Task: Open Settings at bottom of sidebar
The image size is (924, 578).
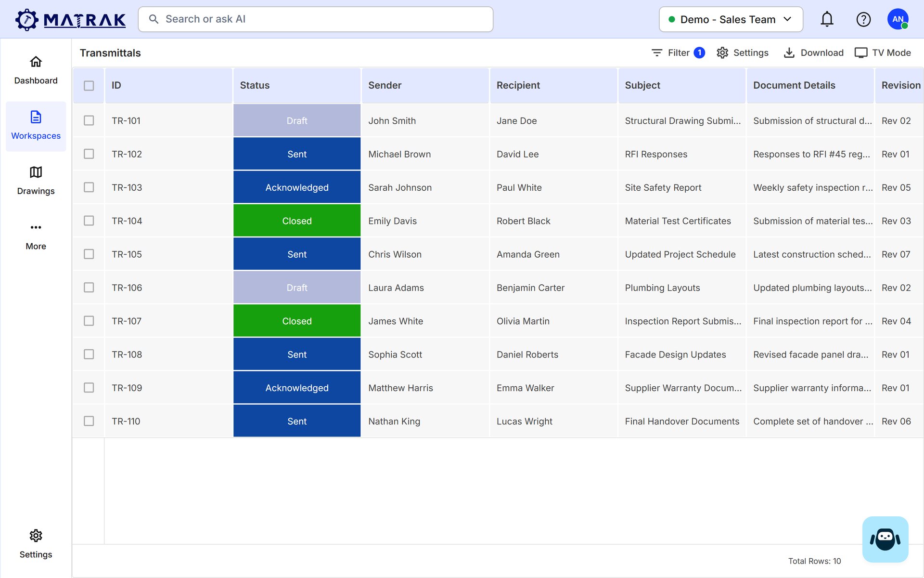Action: tap(36, 545)
